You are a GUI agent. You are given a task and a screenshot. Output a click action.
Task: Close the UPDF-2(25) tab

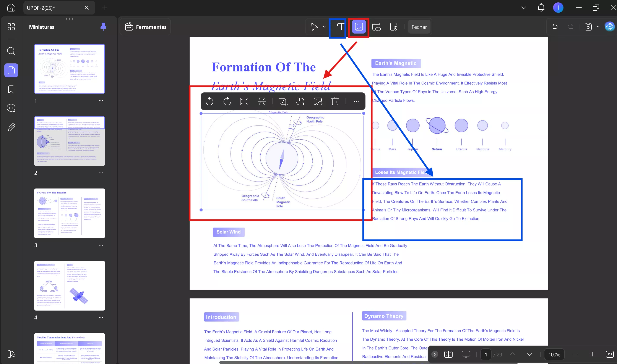pos(87,8)
